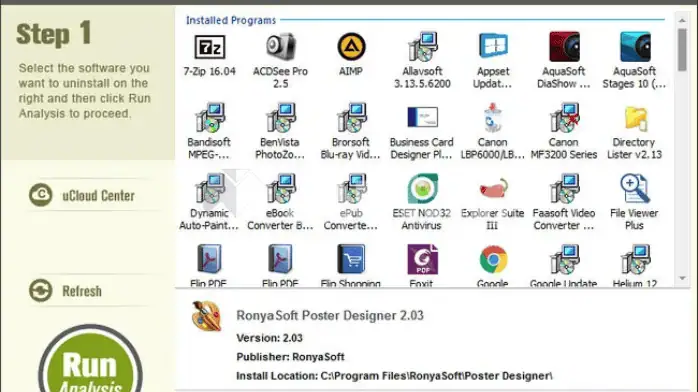
Task: Click the 'Version: 2.03' text
Action: (269, 338)
